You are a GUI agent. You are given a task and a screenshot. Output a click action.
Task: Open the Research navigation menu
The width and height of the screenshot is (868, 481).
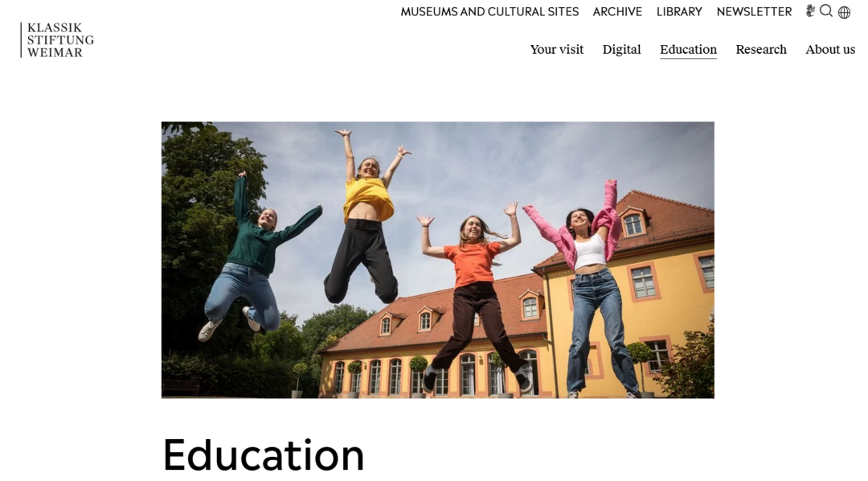pyautogui.click(x=761, y=49)
